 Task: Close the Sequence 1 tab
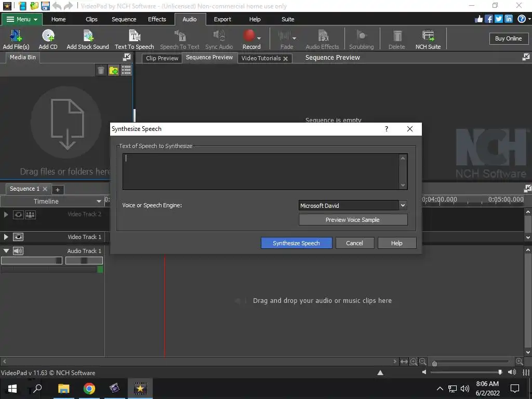[x=45, y=189]
